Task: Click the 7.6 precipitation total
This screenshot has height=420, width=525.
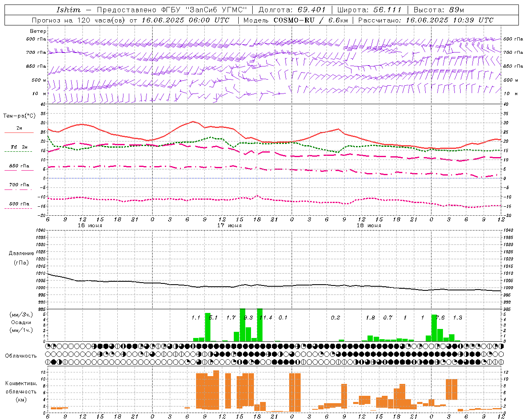Action: tap(440, 317)
